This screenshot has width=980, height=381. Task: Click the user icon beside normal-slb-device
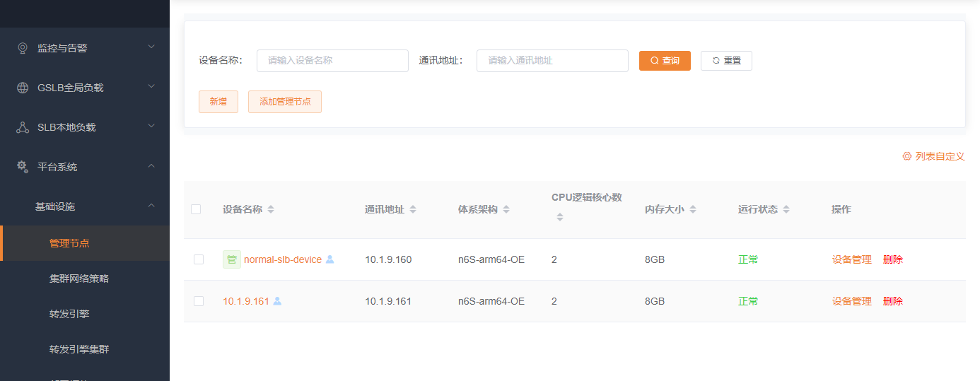(x=329, y=259)
